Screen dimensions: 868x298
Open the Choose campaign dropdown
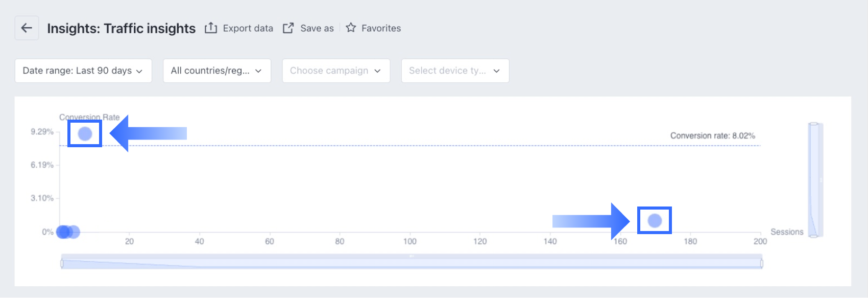point(336,71)
